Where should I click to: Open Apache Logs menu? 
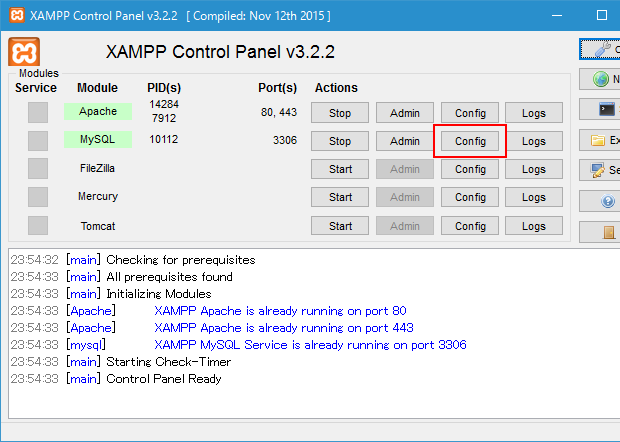click(x=534, y=113)
